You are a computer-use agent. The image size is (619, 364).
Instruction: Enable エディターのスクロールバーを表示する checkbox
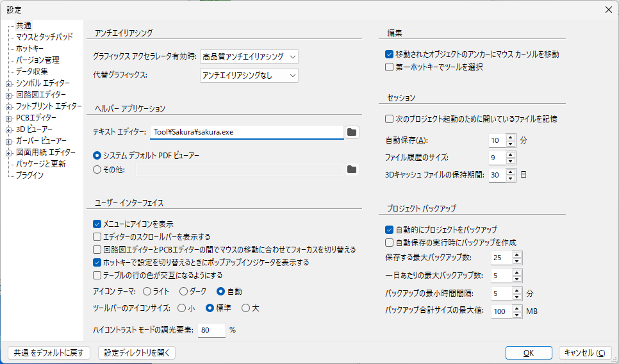pos(97,237)
